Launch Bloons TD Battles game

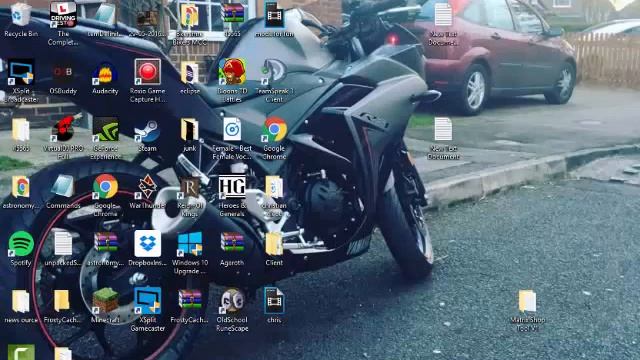point(232,72)
